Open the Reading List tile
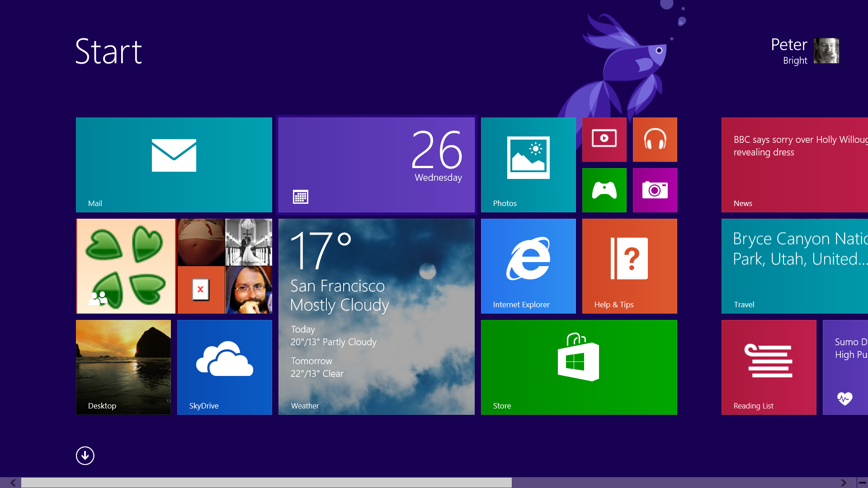868x488 pixels. (x=769, y=367)
